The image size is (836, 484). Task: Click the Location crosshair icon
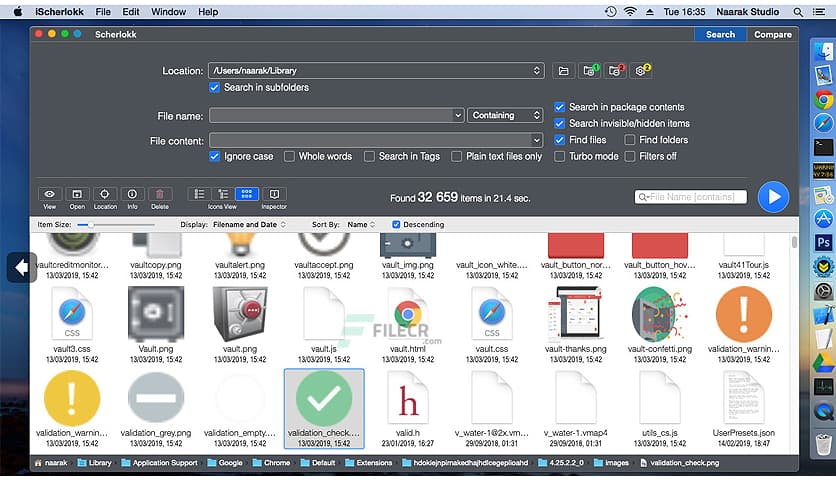click(x=105, y=195)
